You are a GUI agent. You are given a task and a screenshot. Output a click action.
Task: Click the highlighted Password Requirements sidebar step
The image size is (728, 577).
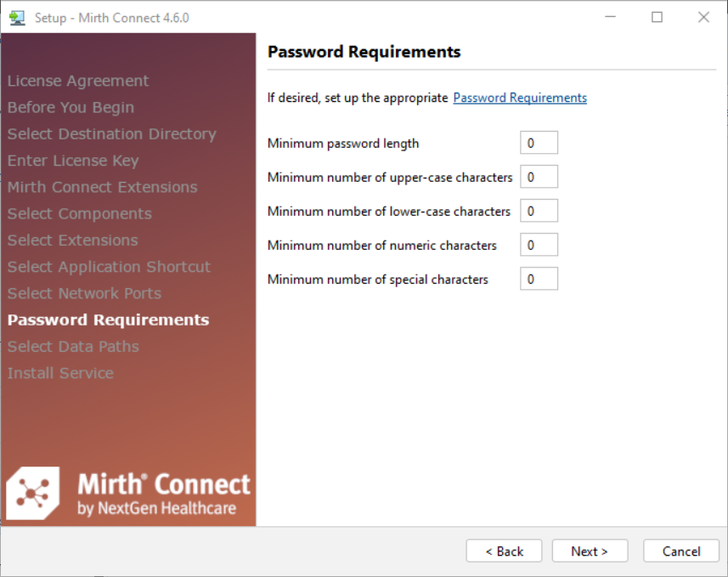click(x=108, y=320)
